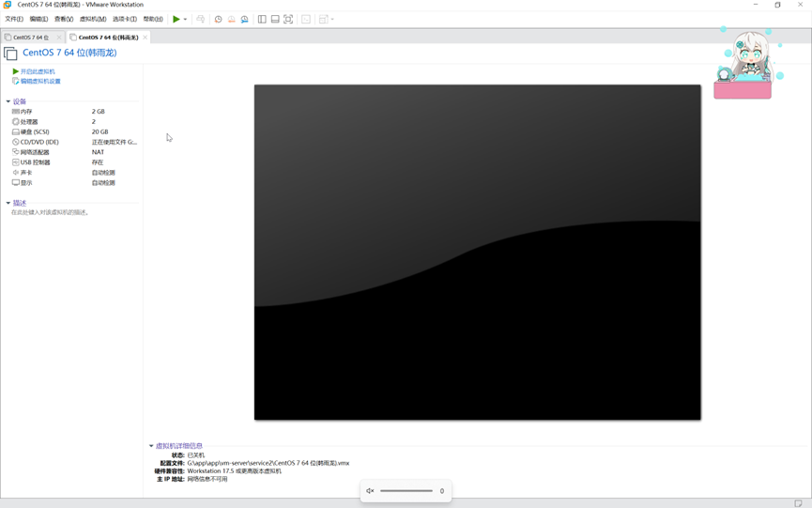Click the status bar message icon
The image size is (812, 508).
click(x=798, y=503)
